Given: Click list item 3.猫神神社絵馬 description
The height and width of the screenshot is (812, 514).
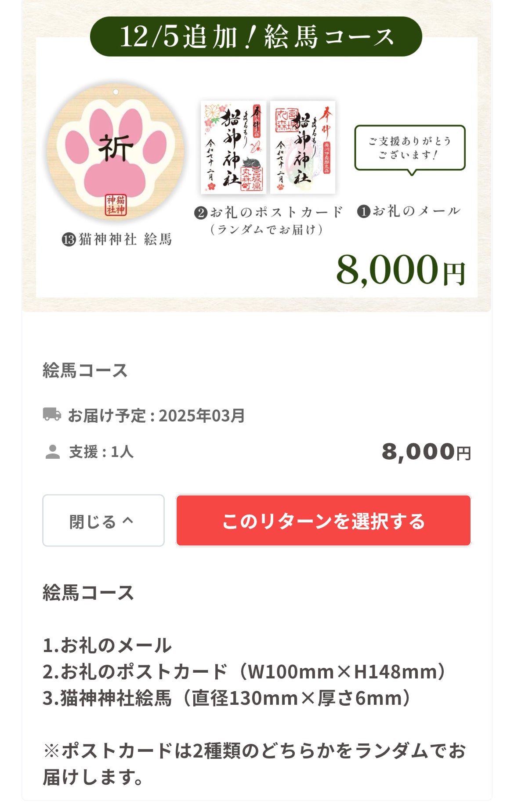Looking at the screenshot, I should tap(227, 698).
